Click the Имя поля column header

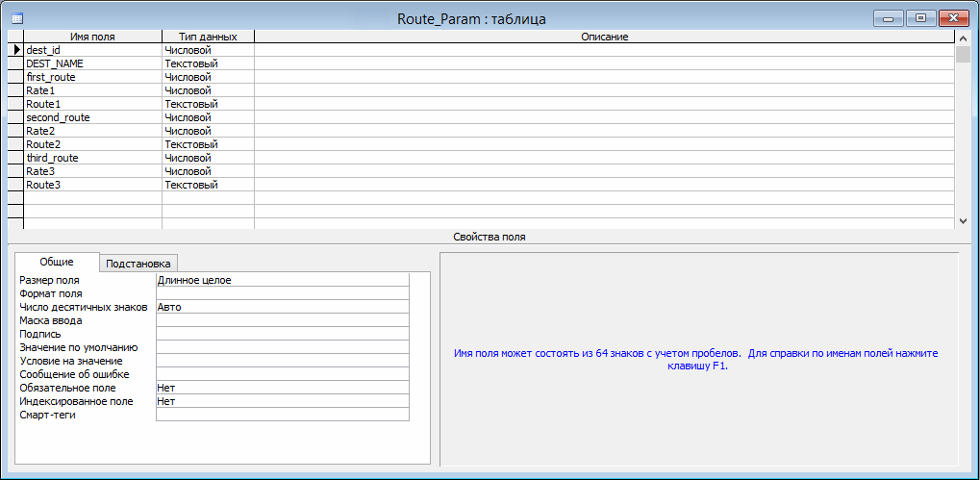tap(92, 37)
